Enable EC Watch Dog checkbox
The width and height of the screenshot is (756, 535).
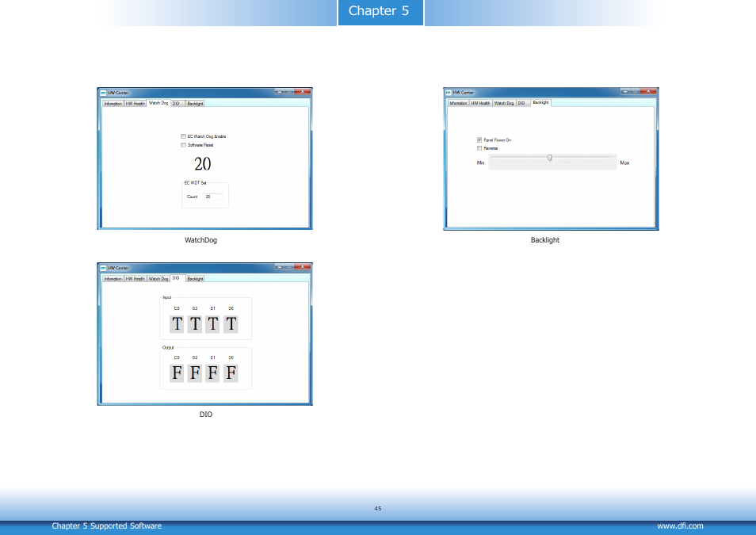183,136
